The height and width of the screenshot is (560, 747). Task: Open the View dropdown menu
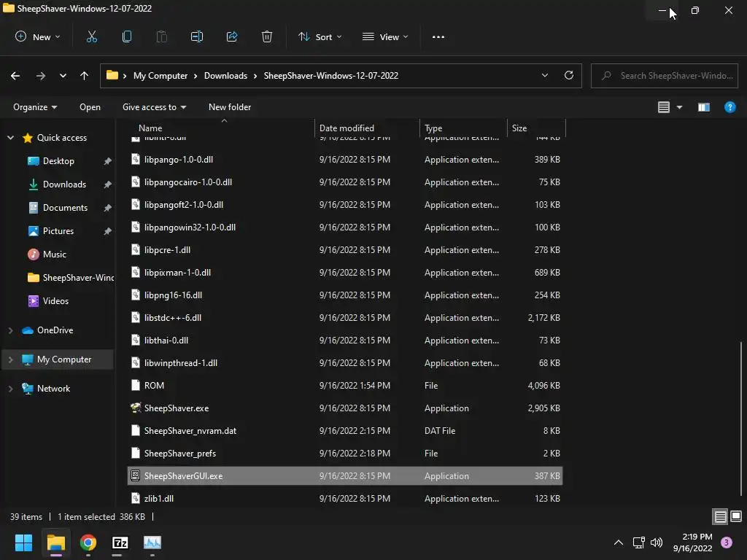(385, 36)
